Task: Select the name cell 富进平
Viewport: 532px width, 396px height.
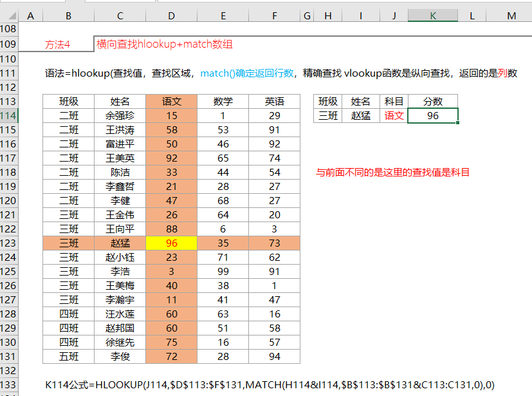Action: [x=120, y=144]
